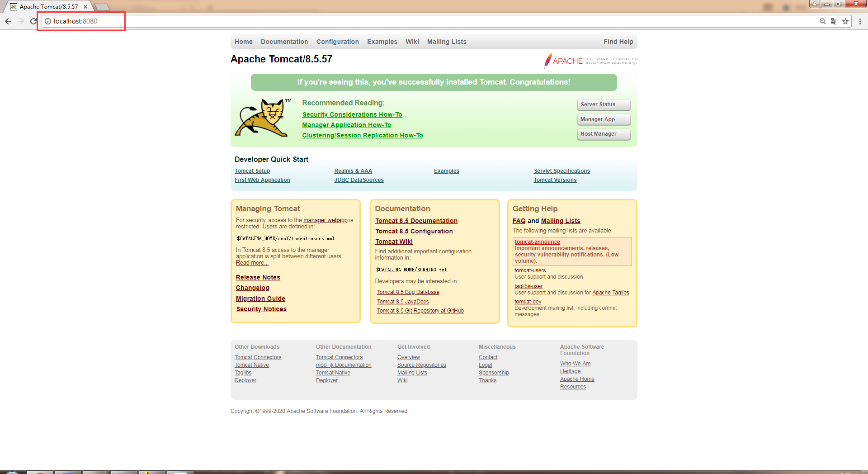Click the browser back arrow

[x=8, y=21]
